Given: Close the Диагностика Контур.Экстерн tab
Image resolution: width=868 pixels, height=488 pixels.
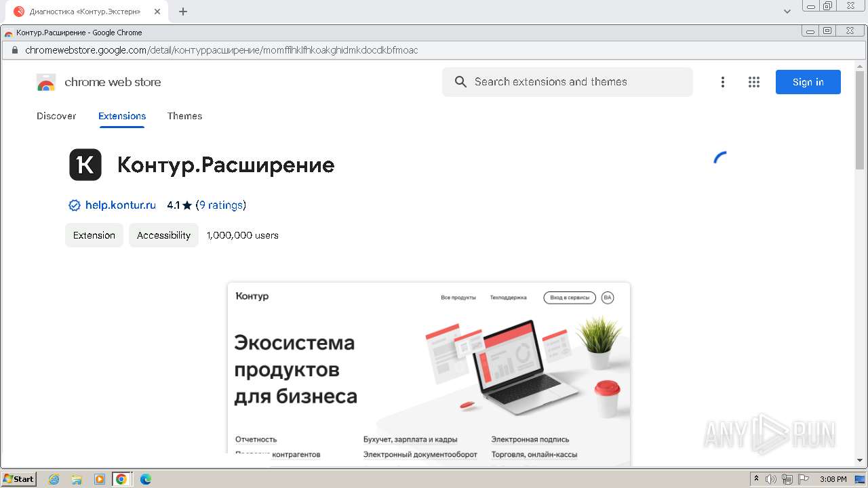Looking at the screenshot, I should tap(157, 12).
